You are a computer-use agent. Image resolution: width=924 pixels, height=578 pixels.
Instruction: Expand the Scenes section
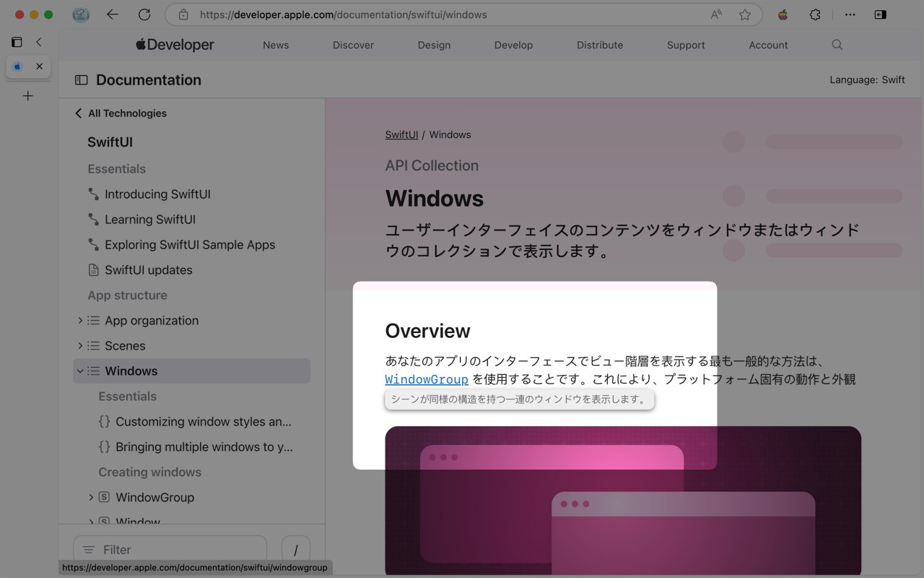(80, 345)
